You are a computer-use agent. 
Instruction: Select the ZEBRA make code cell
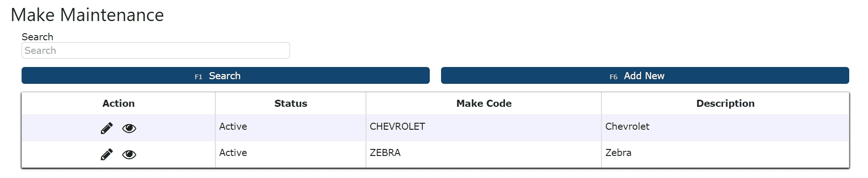[x=484, y=154]
